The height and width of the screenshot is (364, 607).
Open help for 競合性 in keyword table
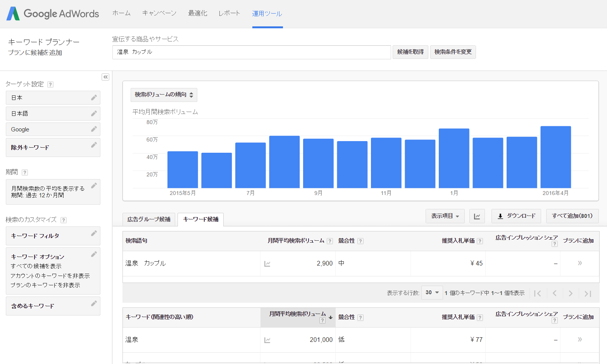(x=360, y=318)
